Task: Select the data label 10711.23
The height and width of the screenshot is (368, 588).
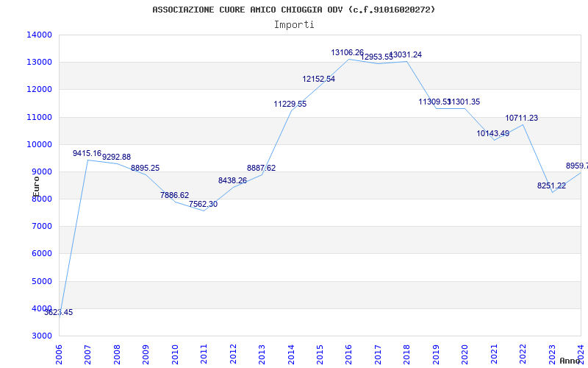Action: pos(522,118)
